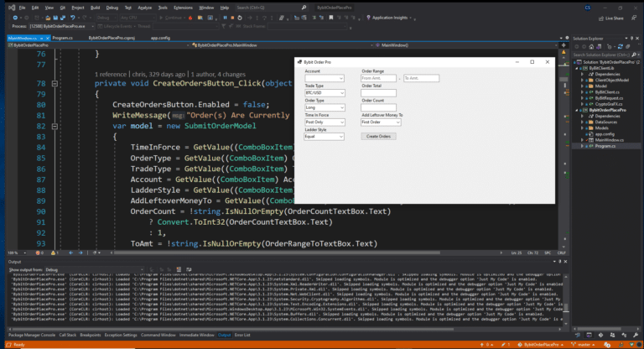Image resolution: width=644 pixels, height=349 pixels.
Task: Click Solution Explorer Home icon
Action: click(x=591, y=47)
